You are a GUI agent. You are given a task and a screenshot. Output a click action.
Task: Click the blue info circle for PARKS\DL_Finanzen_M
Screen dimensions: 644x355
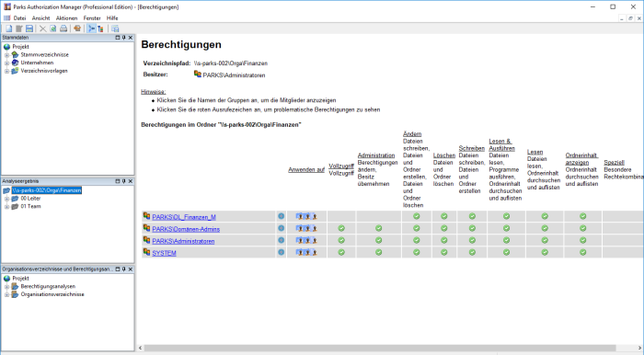click(281, 216)
